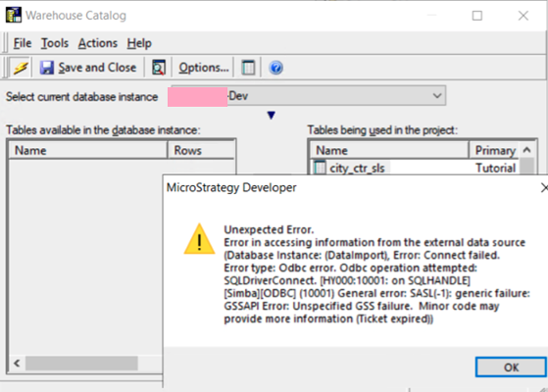Click OK in the error dialog
This screenshot has height=392, width=548.
(511, 367)
